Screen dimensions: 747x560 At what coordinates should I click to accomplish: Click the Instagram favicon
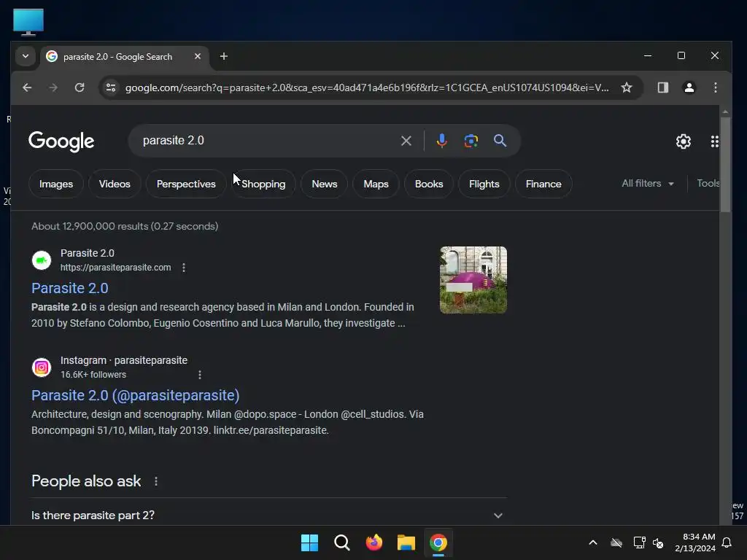[x=42, y=367]
